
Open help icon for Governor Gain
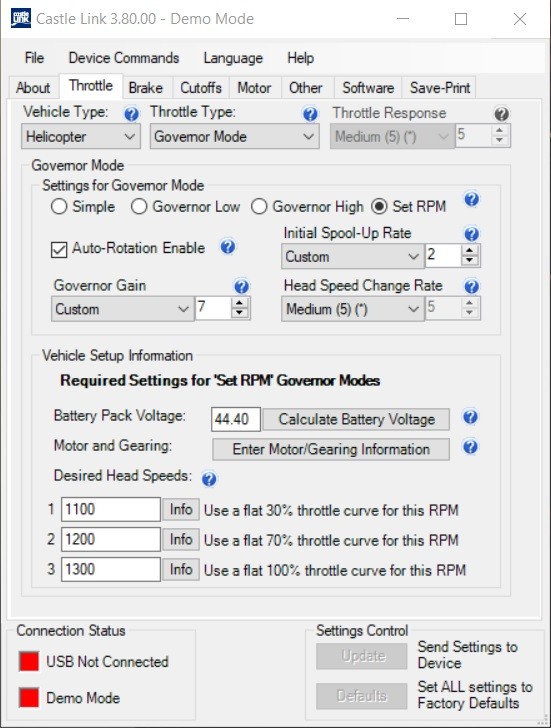(x=241, y=286)
